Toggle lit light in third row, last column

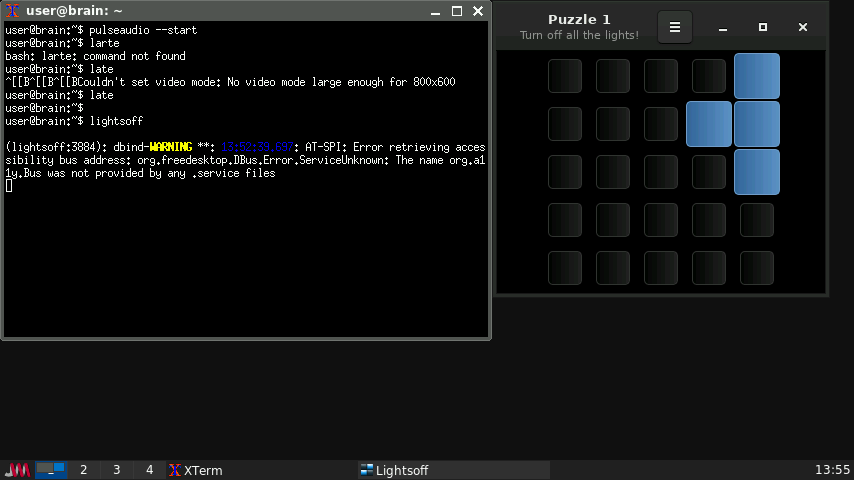[756, 172]
